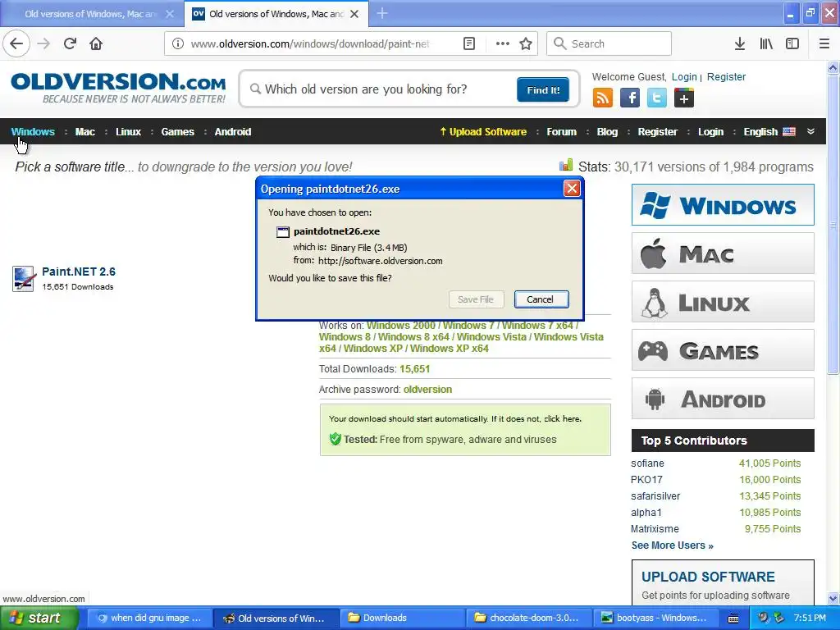This screenshot has height=630, width=840.
Task: Click Login in the black navigation bar
Action: (x=710, y=132)
